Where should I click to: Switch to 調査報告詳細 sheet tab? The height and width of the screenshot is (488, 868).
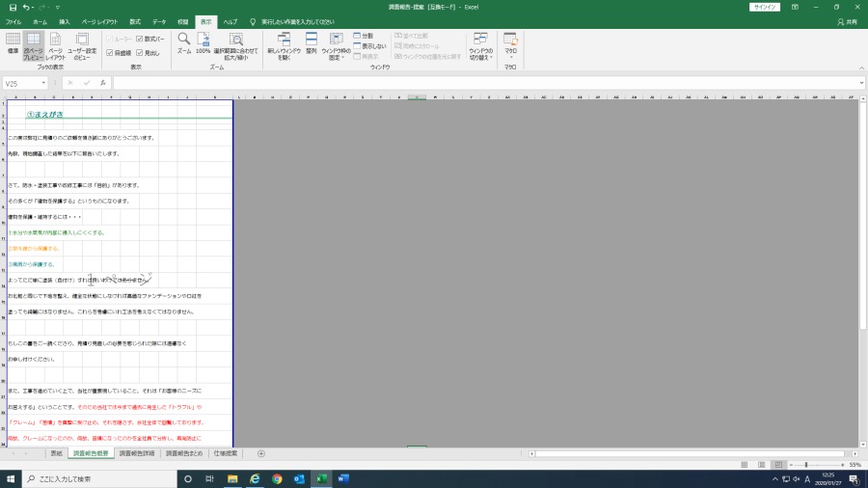137,453
